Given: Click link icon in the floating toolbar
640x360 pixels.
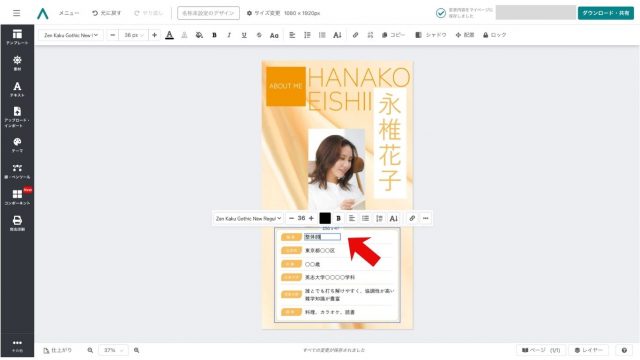Looking at the screenshot, I should point(412,219).
